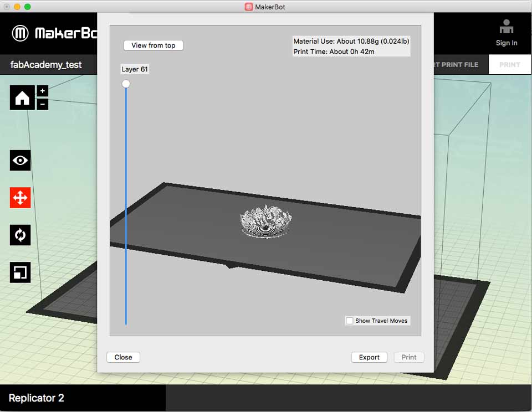The width and height of the screenshot is (532, 412).
Task: Click the Print Time estimate text
Action: click(x=334, y=51)
